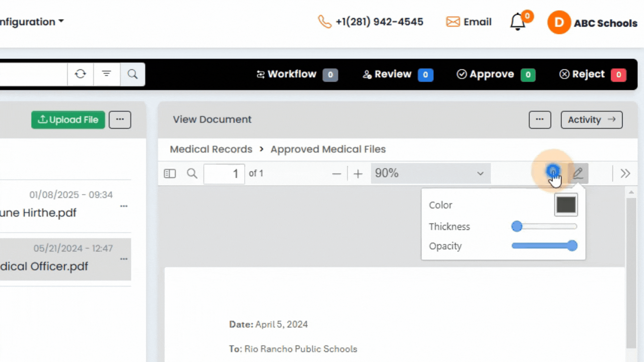Click the page number input field

(x=224, y=174)
